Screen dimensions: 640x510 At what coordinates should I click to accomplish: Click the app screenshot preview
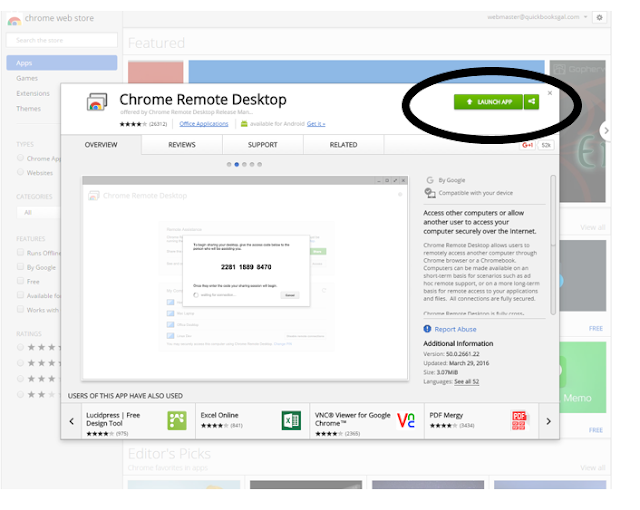coord(245,278)
